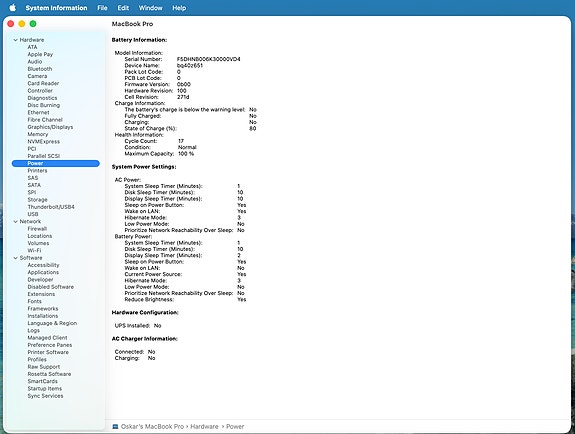Click the computer icon in path bar
The height and width of the screenshot is (434, 575).
point(115,427)
